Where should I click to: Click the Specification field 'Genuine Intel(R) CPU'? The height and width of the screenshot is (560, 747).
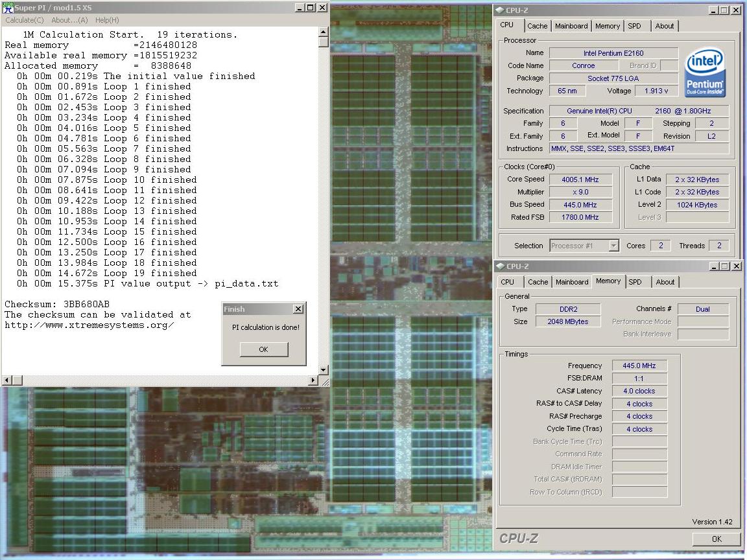click(639, 111)
